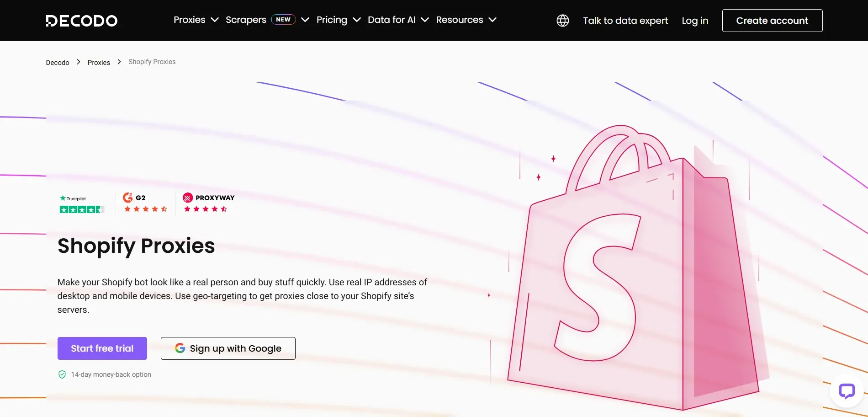868x417 pixels.
Task: Click the Shopify Proxies heading
Action: point(136,246)
